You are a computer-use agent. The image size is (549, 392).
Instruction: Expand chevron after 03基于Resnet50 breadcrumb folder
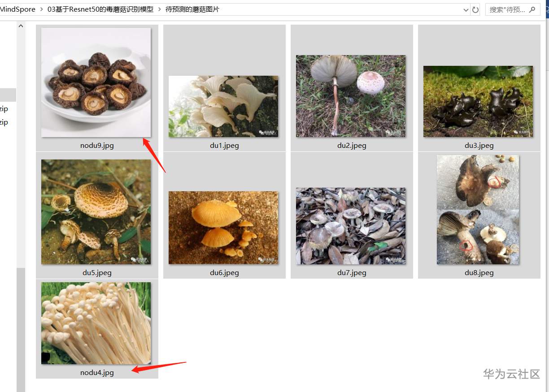click(159, 9)
